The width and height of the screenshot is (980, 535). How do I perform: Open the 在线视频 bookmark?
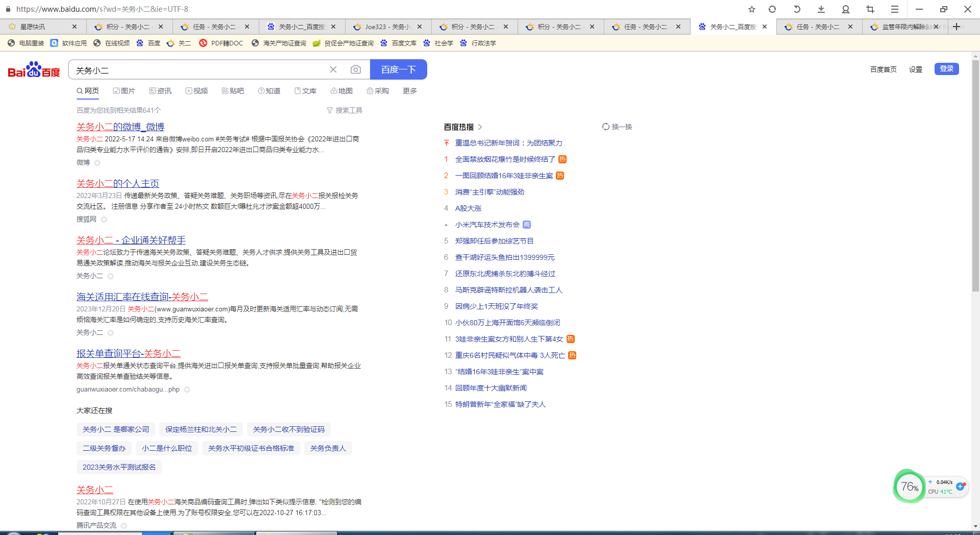click(112, 43)
